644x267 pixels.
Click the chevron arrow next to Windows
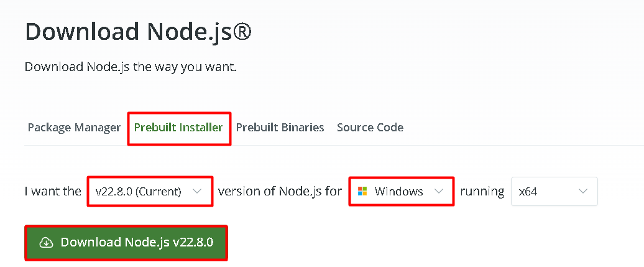click(439, 192)
